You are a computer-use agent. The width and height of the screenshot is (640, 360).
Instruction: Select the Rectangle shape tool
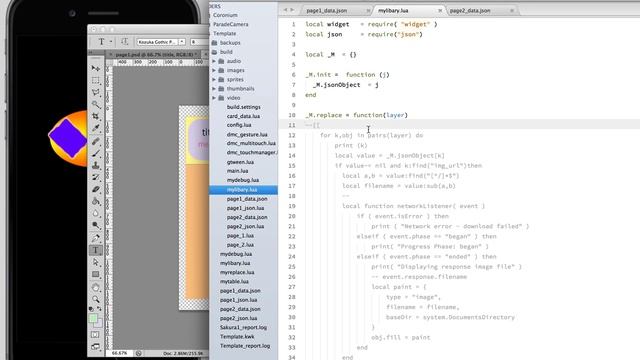tap(96, 275)
